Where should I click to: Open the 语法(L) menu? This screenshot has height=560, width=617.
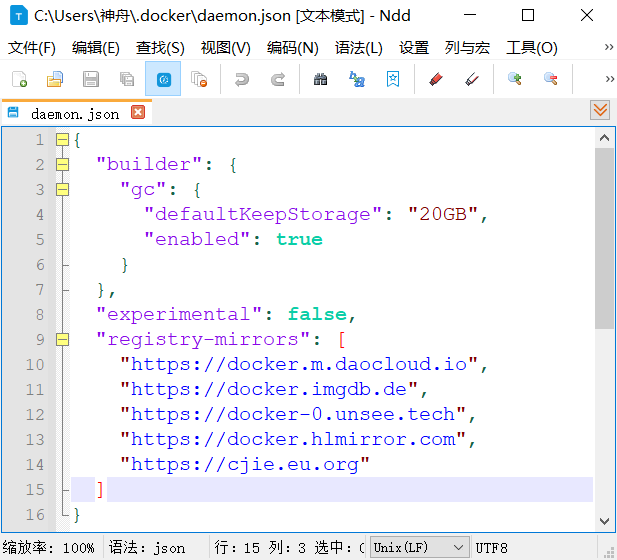(358, 48)
